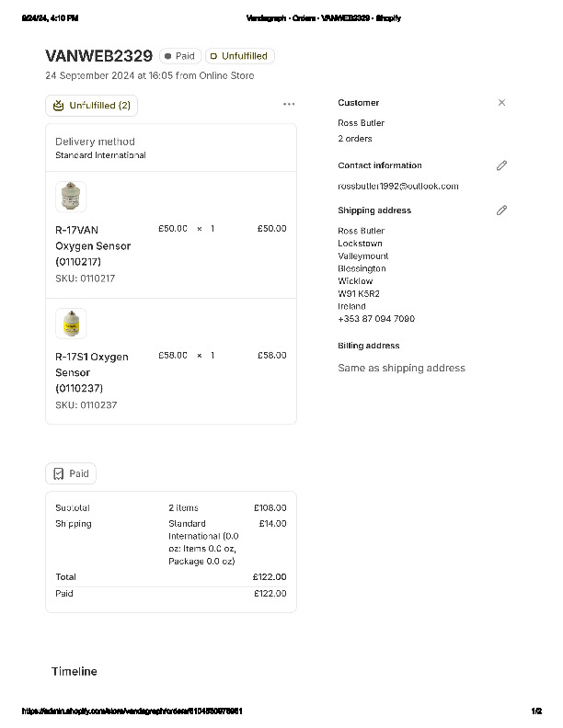Click the Paid status badge in header
Viewport: 563px width, 728px height.
(x=180, y=56)
